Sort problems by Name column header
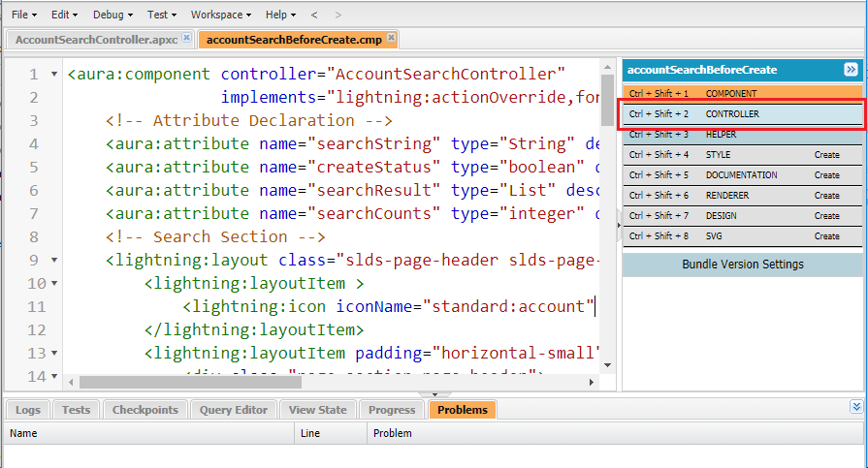 149,433
